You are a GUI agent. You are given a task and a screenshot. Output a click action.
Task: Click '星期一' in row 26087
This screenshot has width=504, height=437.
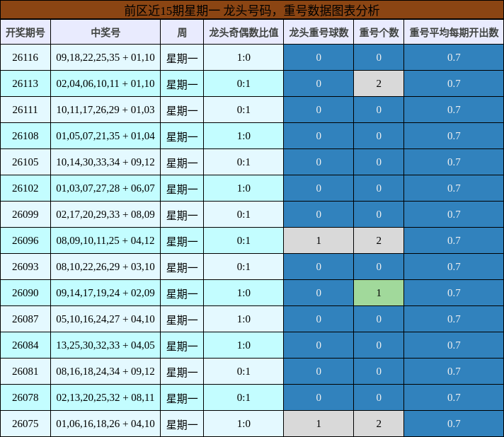coord(182,320)
